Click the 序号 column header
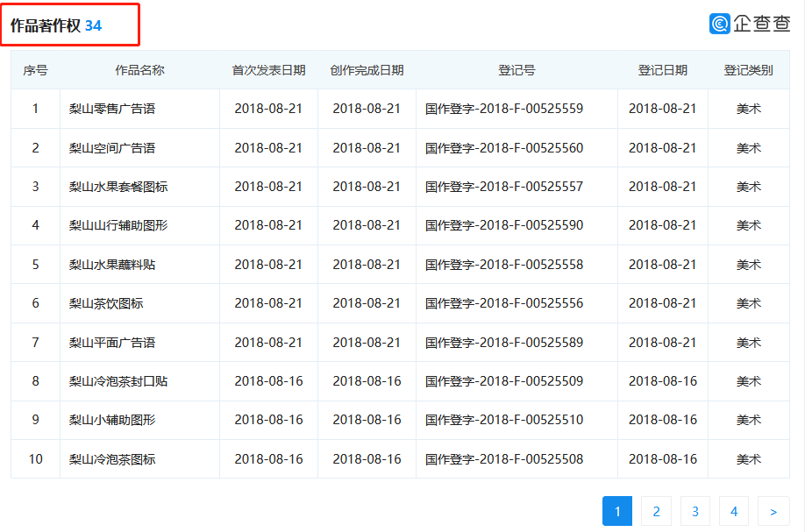This screenshot has height=532, width=805. 35,70
